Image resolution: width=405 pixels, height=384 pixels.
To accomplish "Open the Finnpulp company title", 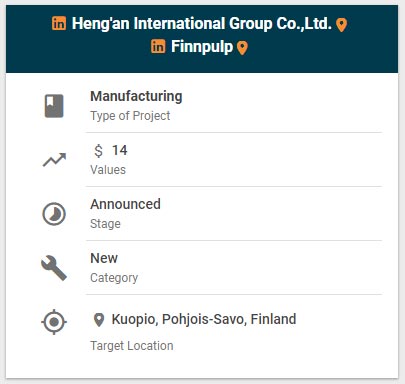I will [202, 47].
